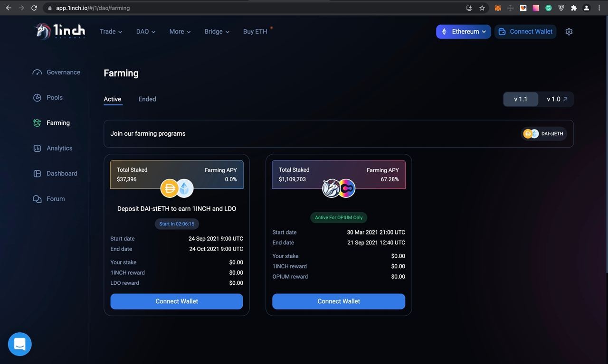
Task: Click Buy ETH in top navigation
Action: (x=255, y=31)
